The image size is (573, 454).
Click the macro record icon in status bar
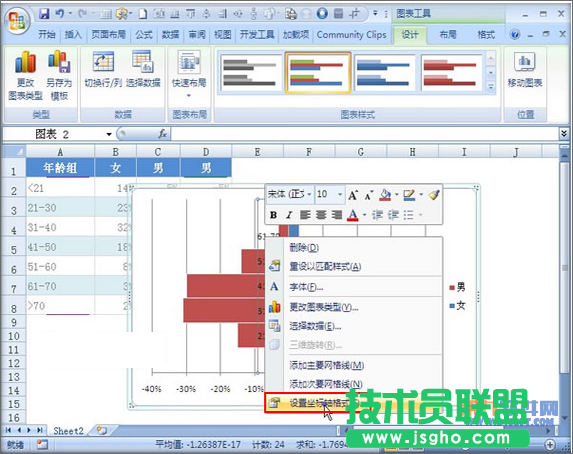coord(42,444)
